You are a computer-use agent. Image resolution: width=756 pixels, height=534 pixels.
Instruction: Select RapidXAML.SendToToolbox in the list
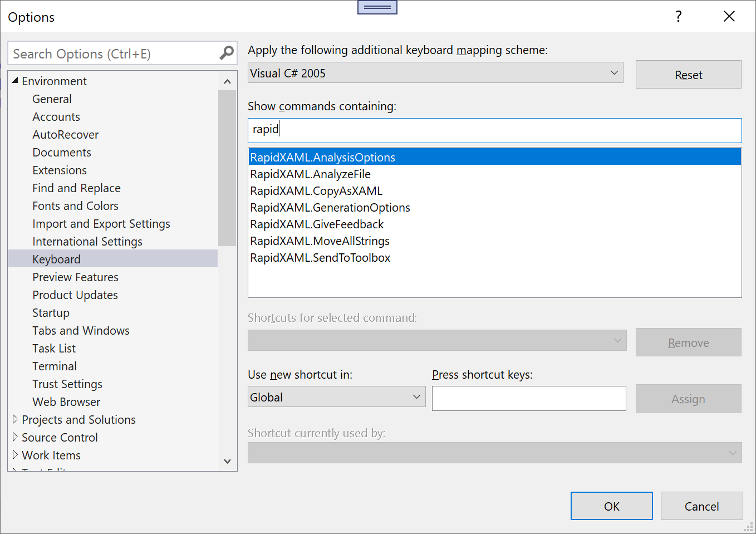click(320, 257)
